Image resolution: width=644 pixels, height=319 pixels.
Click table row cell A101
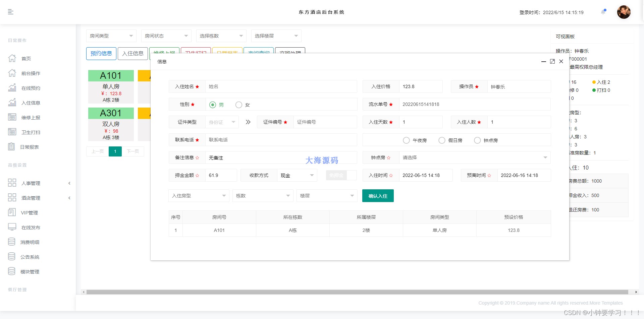click(219, 230)
